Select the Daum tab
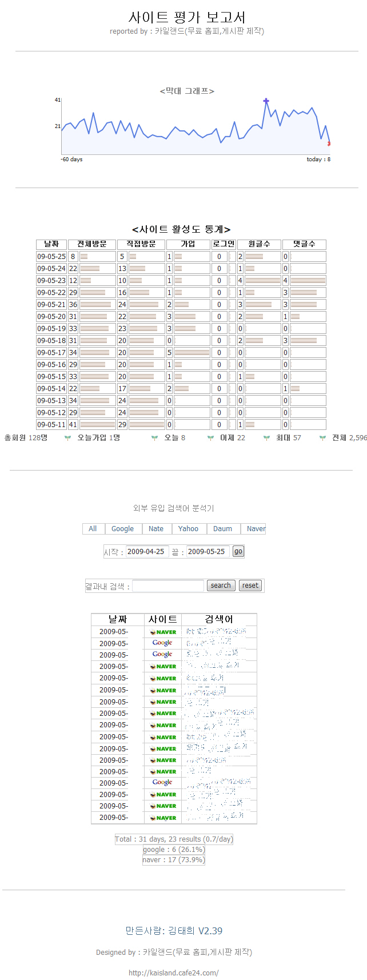The image size is (367, 980). (x=222, y=529)
